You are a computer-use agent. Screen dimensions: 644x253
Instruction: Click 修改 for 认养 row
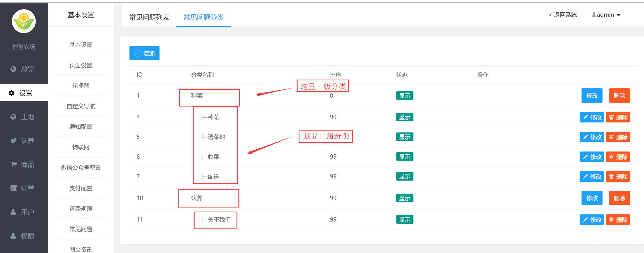tap(592, 198)
